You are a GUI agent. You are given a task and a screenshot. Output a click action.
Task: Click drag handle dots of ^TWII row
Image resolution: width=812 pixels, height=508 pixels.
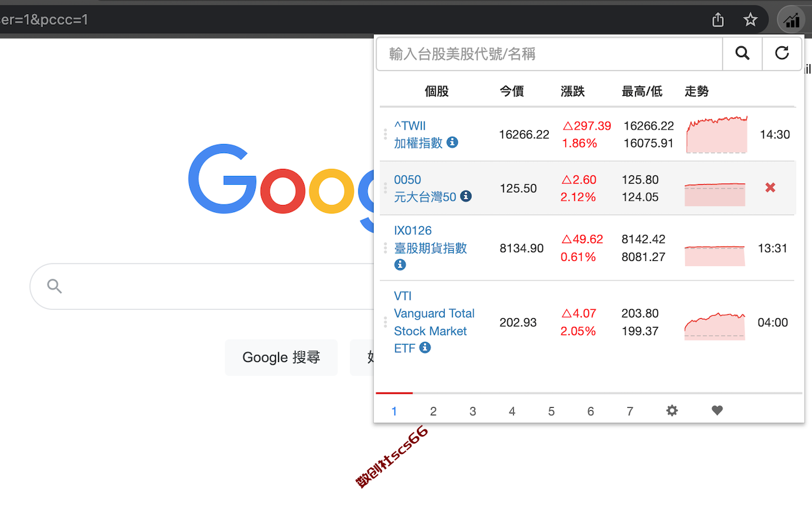tap(385, 134)
